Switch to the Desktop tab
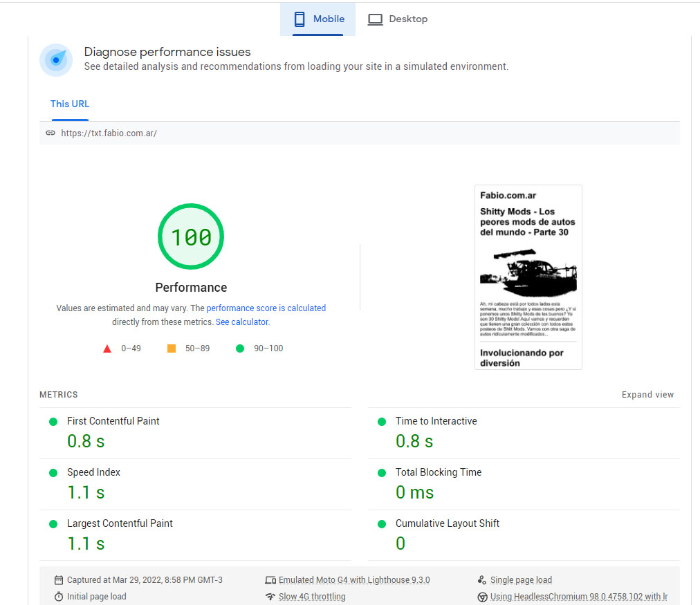The height and width of the screenshot is (605, 700). click(x=397, y=19)
